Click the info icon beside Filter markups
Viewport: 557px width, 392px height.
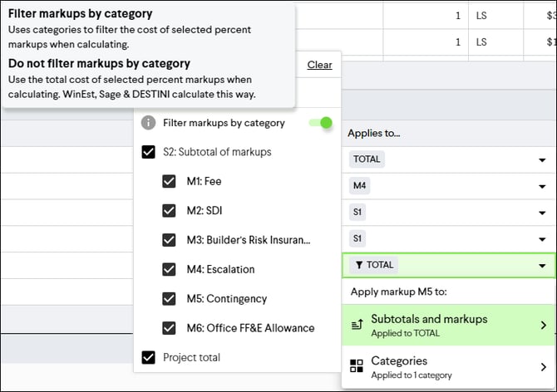148,123
